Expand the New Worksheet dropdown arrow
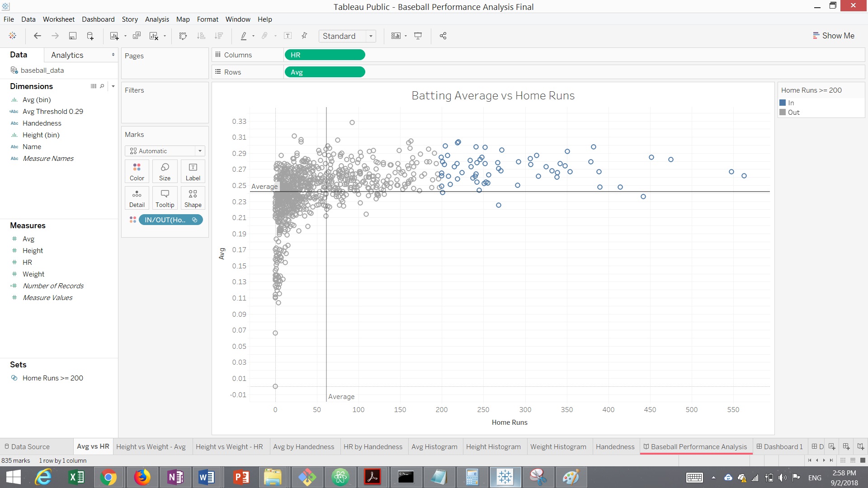 click(125, 36)
